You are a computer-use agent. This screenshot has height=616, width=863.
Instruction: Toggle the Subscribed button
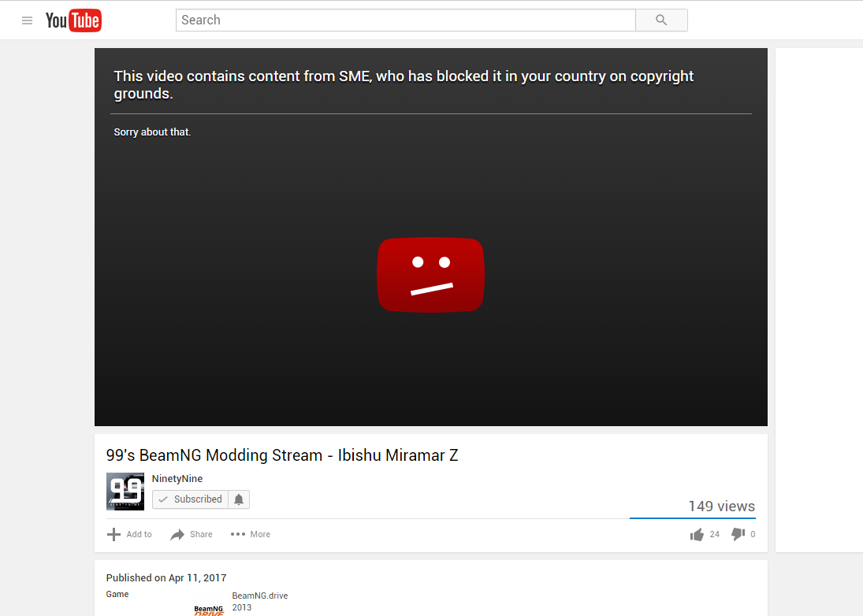(191, 499)
